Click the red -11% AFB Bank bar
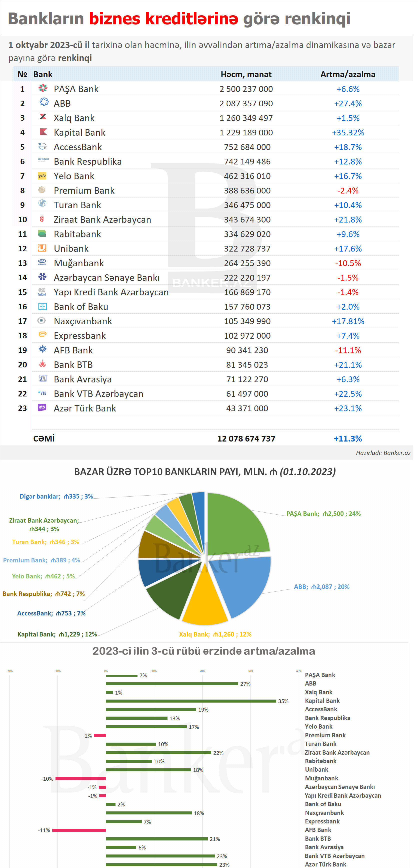418x868 pixels. (x=79, y=830)
